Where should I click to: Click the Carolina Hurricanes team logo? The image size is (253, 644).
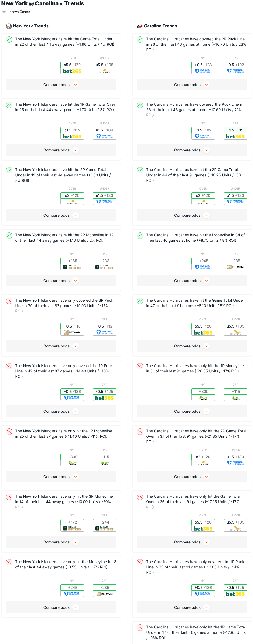click(x=140, y=26)
